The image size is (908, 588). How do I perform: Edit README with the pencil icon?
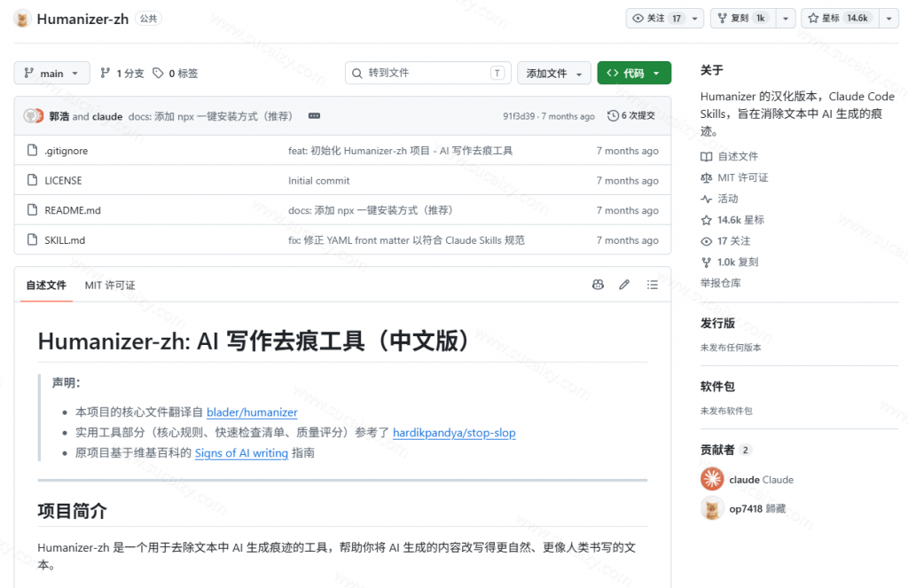tap(624, 285)
